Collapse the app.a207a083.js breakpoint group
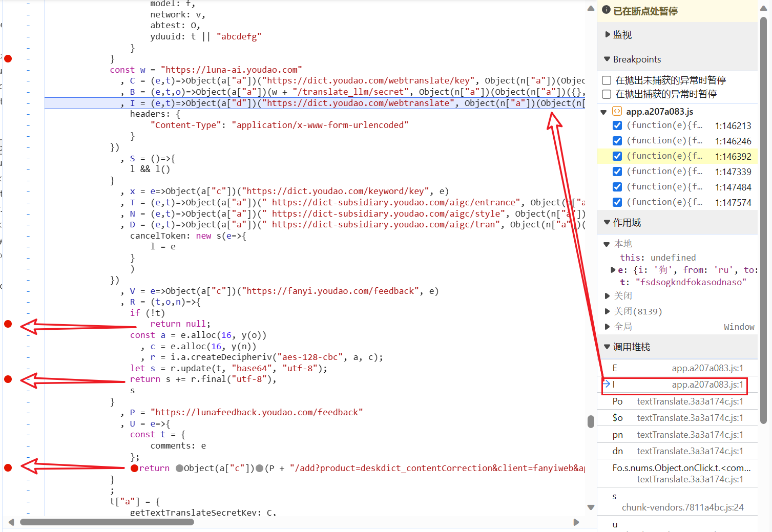Screen dimensions: 772x532 click(x=603, y=112)
